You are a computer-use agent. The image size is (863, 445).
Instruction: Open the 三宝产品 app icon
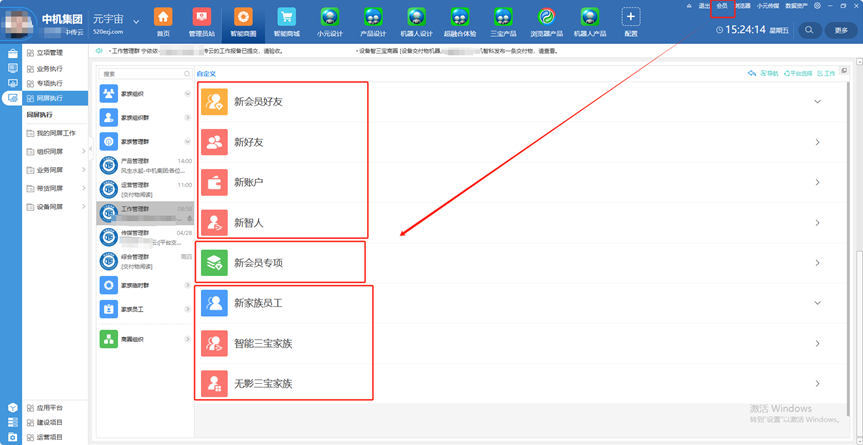pyautogui.click(x=503, y=17)
